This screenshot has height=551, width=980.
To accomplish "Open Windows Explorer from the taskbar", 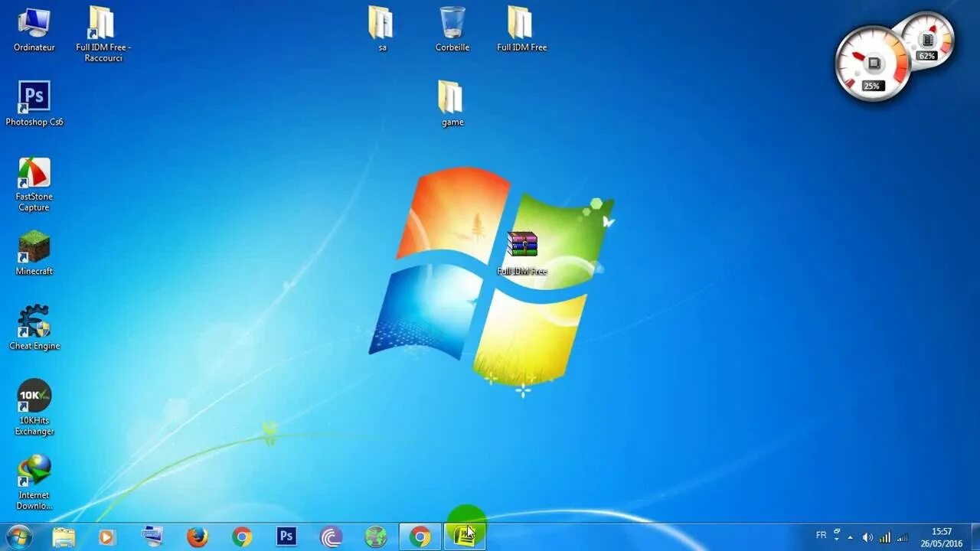I will (x=64, y=537).
